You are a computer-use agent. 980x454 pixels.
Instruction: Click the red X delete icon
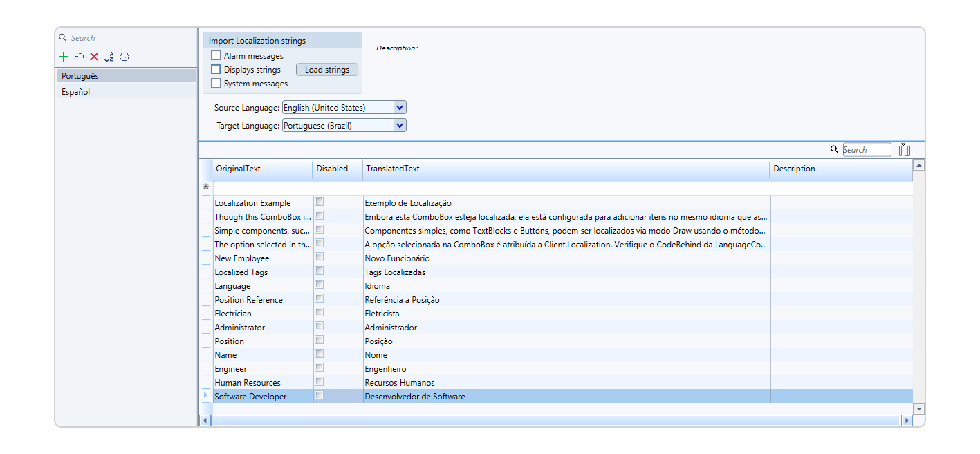(94, 57)
